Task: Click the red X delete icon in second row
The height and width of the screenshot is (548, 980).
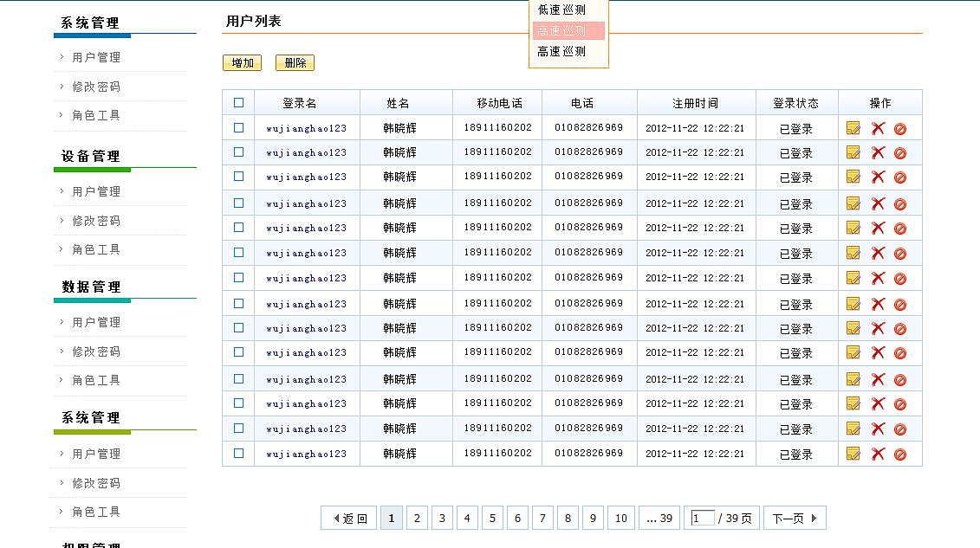Action: tap(877, 152)
